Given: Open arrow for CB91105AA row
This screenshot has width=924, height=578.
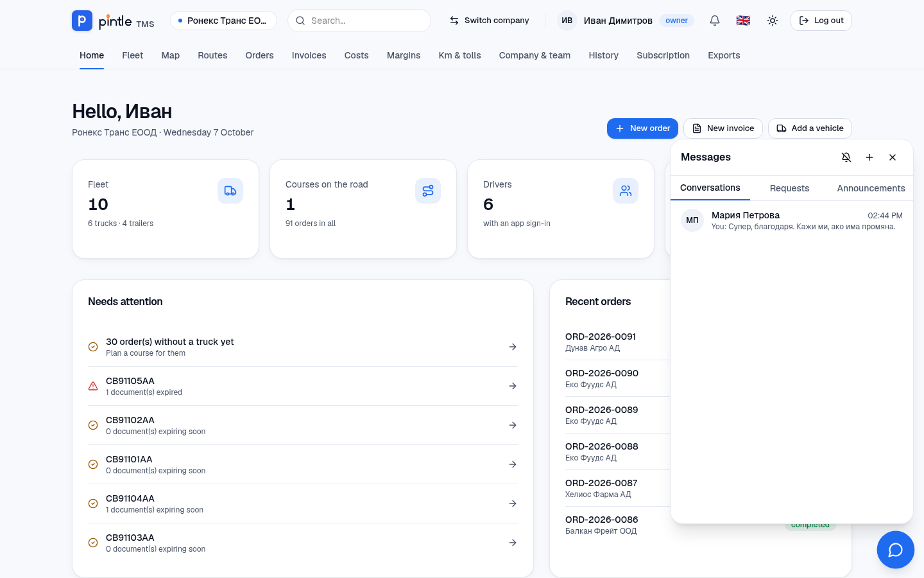Looking at the screenshot, I should (513, 386).
